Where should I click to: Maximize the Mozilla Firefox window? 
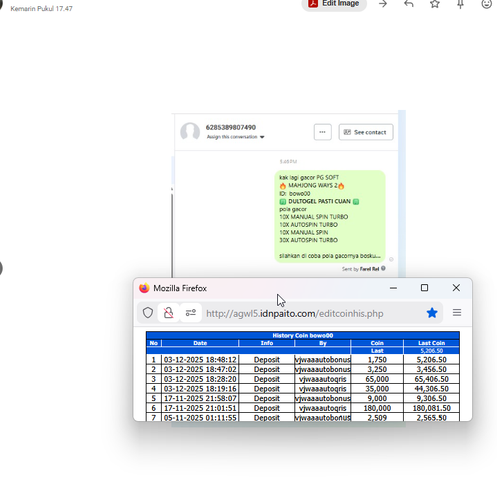point(424,288)
